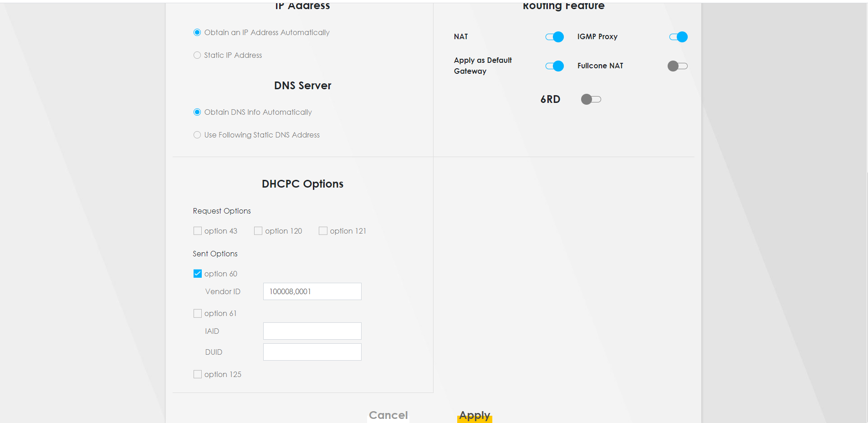The image size is (868, 423).
Task: Enable the Fullcone NAT toggle
Action: tap(677, 66)
